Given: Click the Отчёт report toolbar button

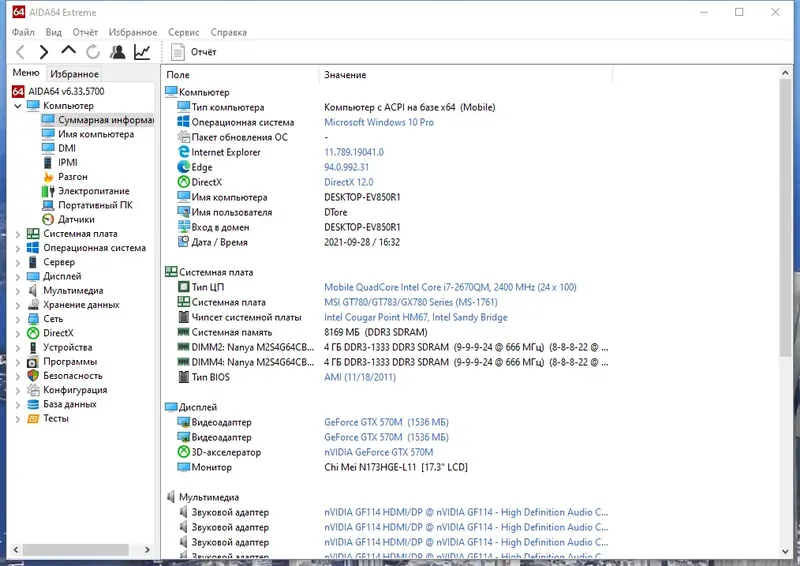Looking at the screenshot, I should point(194,52).
